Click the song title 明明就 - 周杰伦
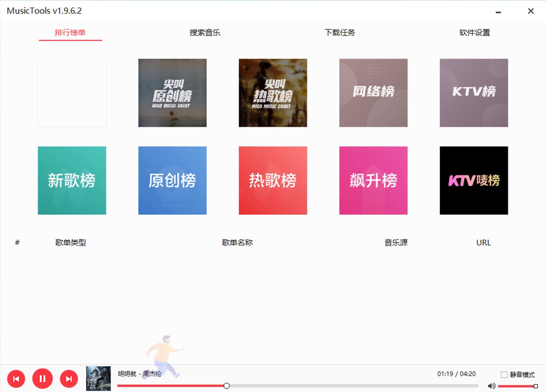This screenshot has height=392, width=546. (139, 374)
